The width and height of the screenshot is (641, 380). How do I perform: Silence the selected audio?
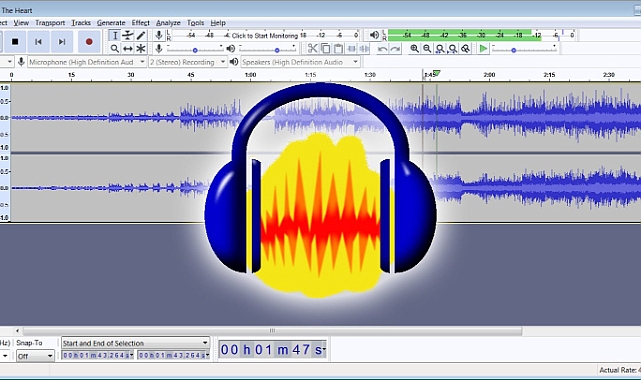tap(364, 49)
